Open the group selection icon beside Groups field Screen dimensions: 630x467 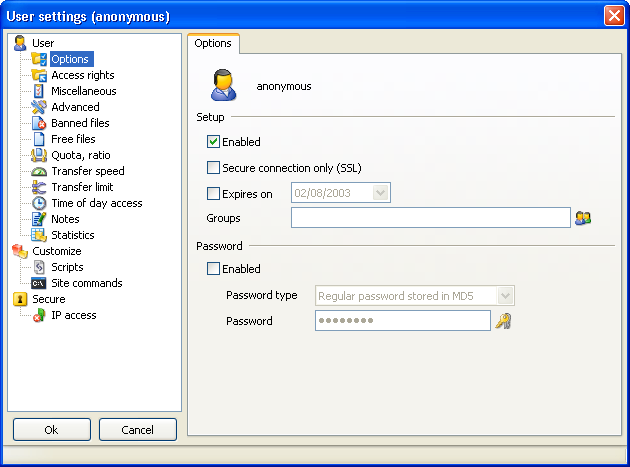coord(583,218)
